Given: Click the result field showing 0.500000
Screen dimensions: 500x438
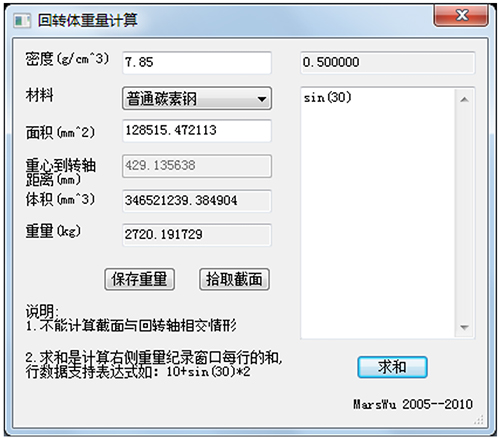Looking at the screenshot, I should point(387,63).
